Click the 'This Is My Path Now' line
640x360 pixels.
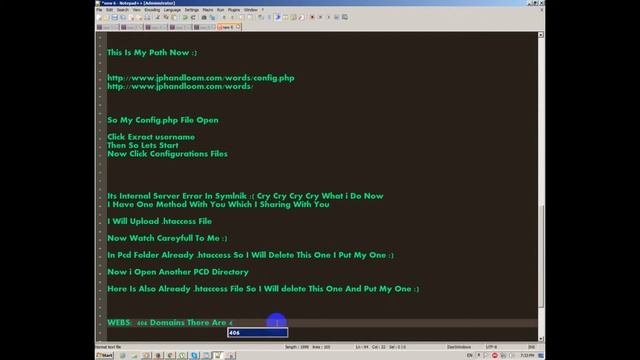(x=152, y=53)
